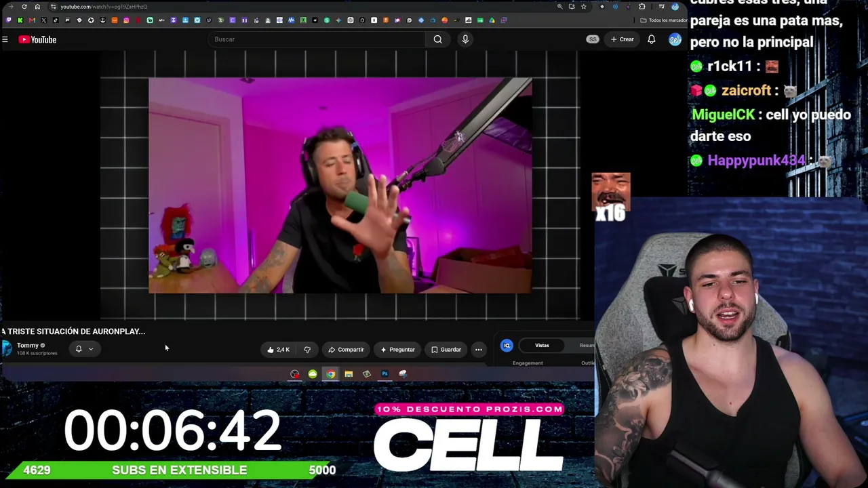Open the Instagram bookmark icon

pyautogui.click(x=126, y=20)
